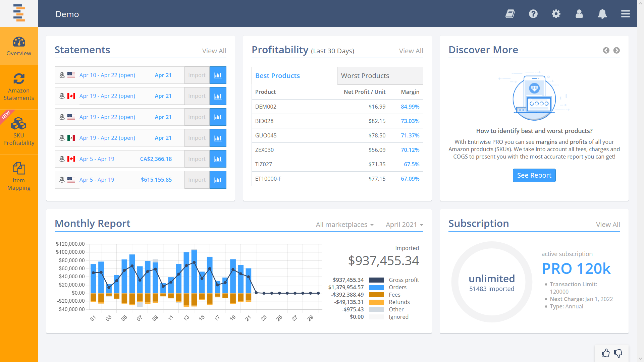Image resolution: width=644 pixels, height=362 pixels.
Task: Open the help question mark icon
Action: [533, 14]
